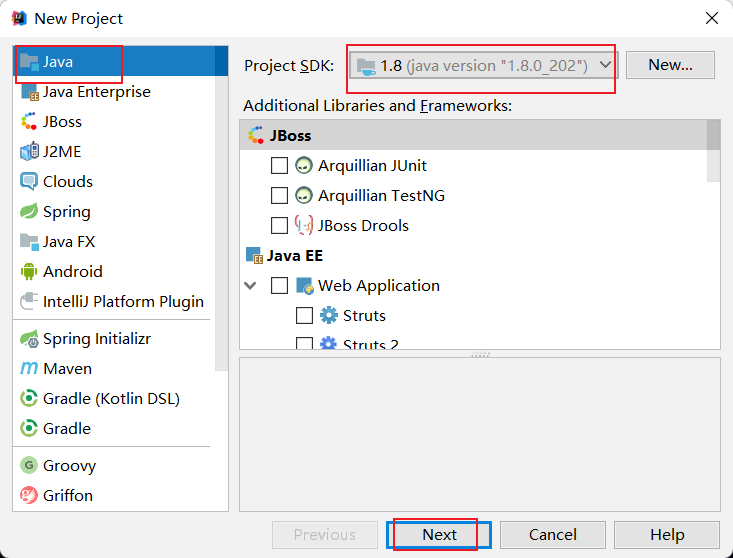Select the J2ME phone icon
The image size is (733, 558).
point(29,151)
